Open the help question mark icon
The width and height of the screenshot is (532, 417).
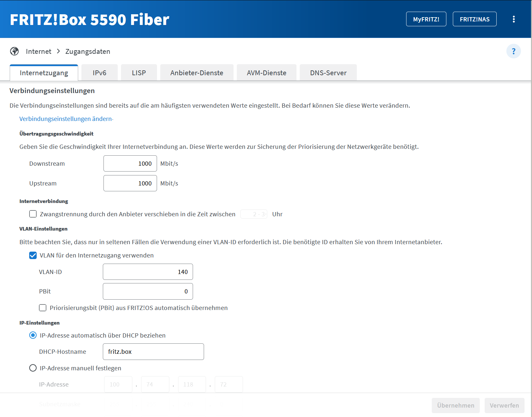tap(514, 51)
